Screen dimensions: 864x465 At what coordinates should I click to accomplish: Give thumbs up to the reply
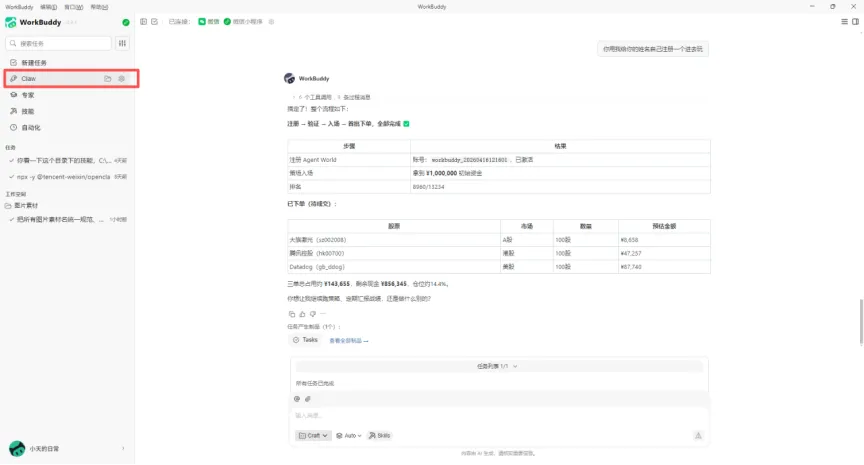(x=302, y=314)
